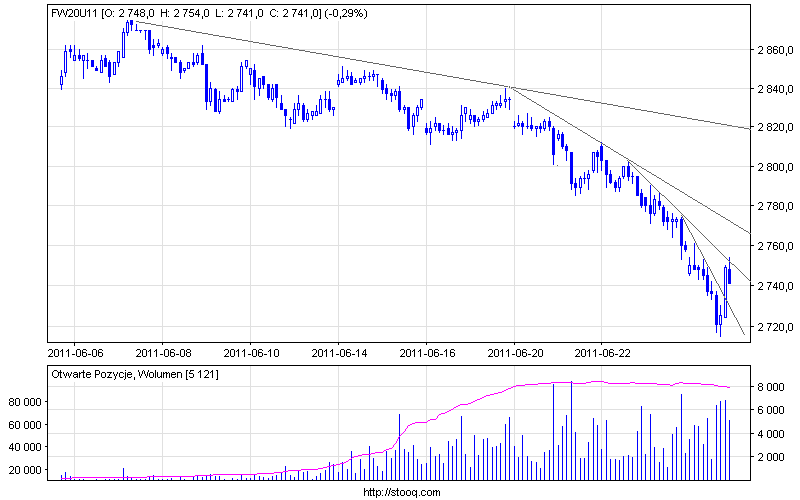Click the 20 000 open interest axis label
This screenshot has width=800, height=500.
click(25, 470)
